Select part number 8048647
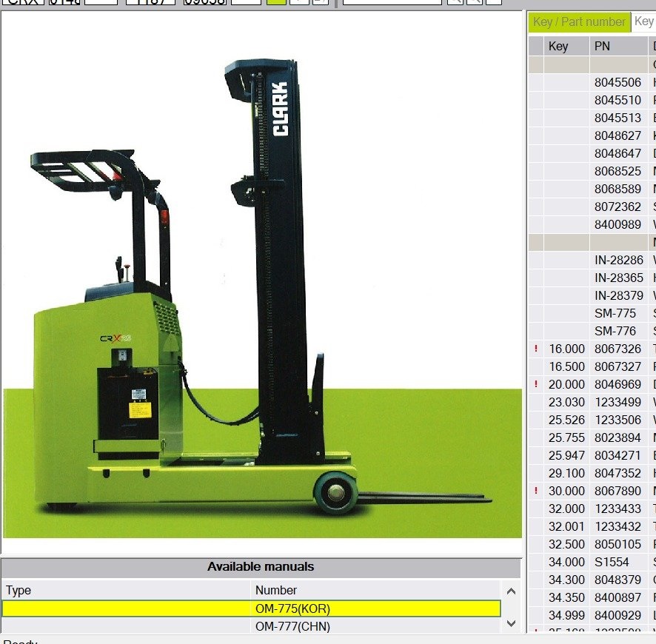This screenshot has width=656, height=644. [x=617, y=153]
